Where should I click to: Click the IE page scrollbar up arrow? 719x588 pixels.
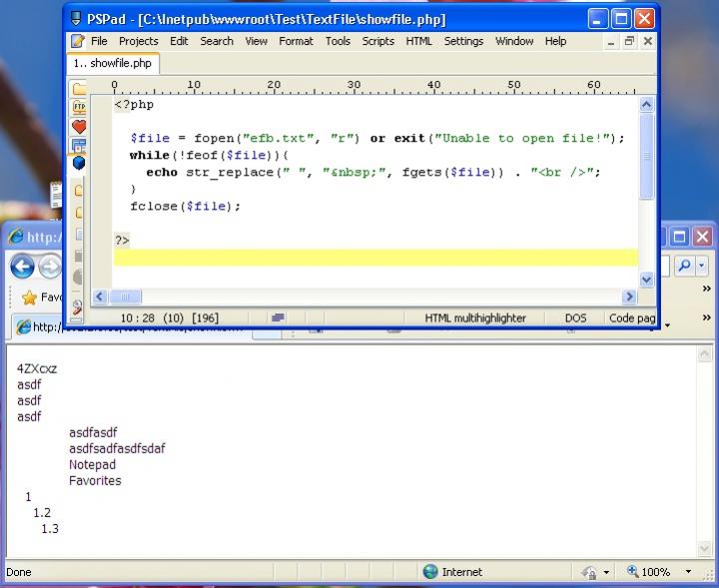704,353
